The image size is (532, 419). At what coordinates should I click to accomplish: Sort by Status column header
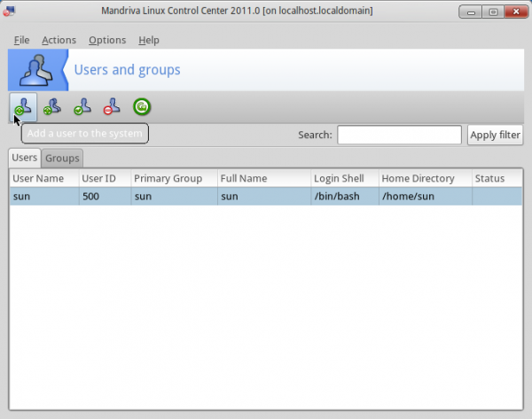click(x=497, y=178)
